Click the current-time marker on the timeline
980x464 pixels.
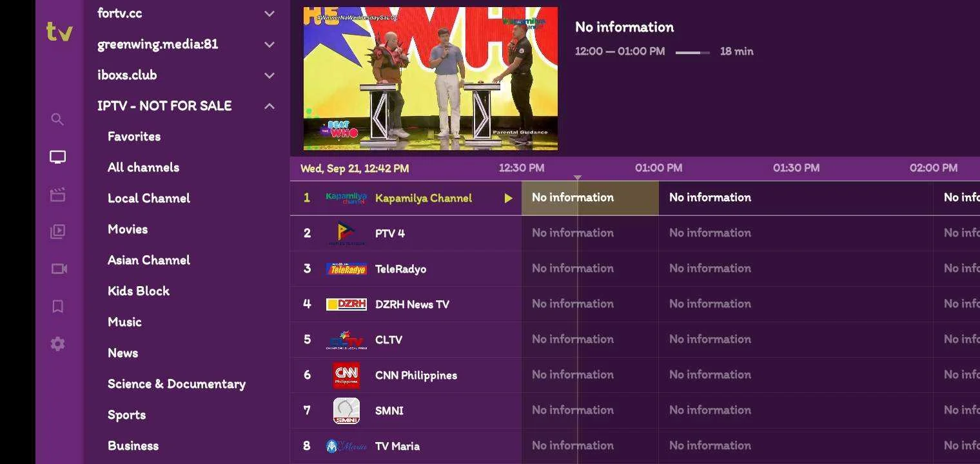click(578, 177)
